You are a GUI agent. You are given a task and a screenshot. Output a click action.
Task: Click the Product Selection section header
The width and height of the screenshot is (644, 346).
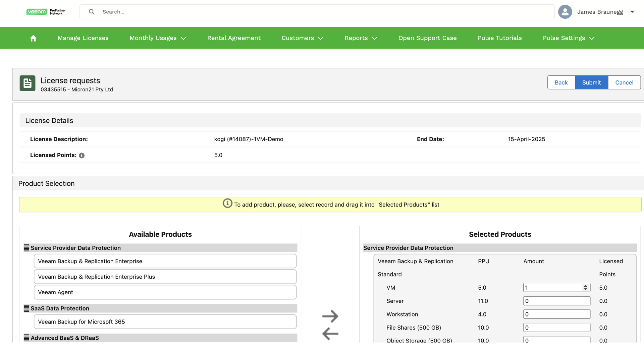pyautogui.click(x=328, y=184)
